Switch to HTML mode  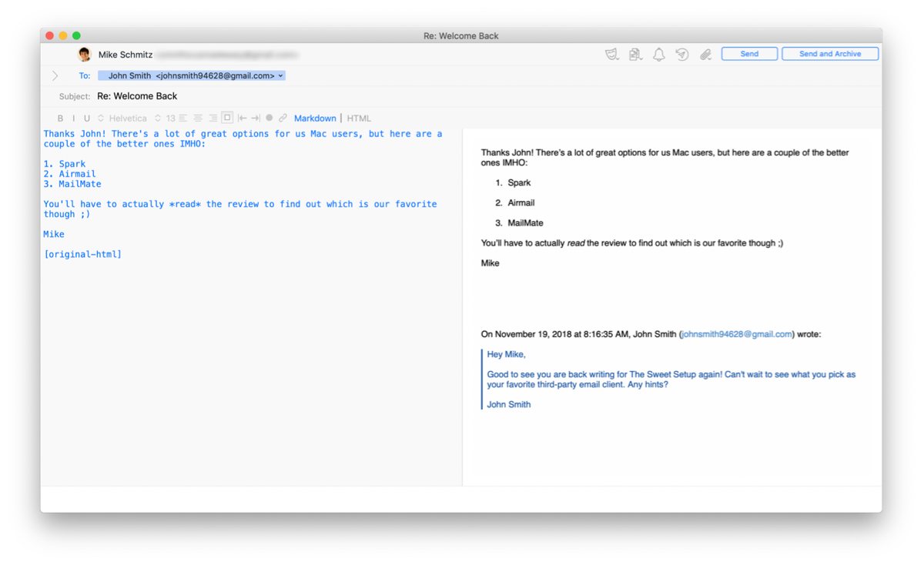tap(359, 119)
